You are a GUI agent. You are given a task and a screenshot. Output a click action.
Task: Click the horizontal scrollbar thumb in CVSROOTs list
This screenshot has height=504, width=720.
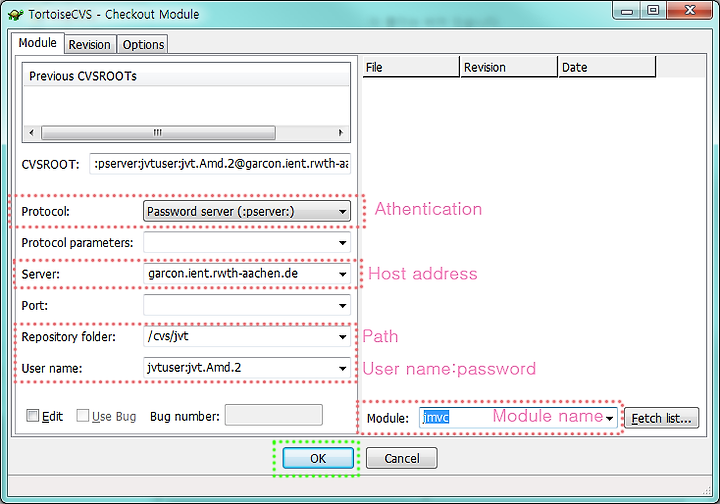[158, 133]
